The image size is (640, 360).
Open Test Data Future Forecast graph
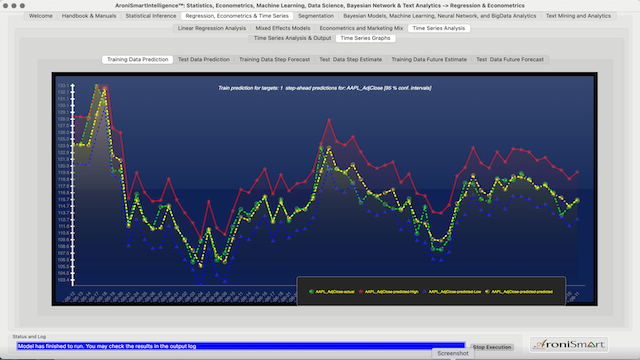click(x=510, y=60)
